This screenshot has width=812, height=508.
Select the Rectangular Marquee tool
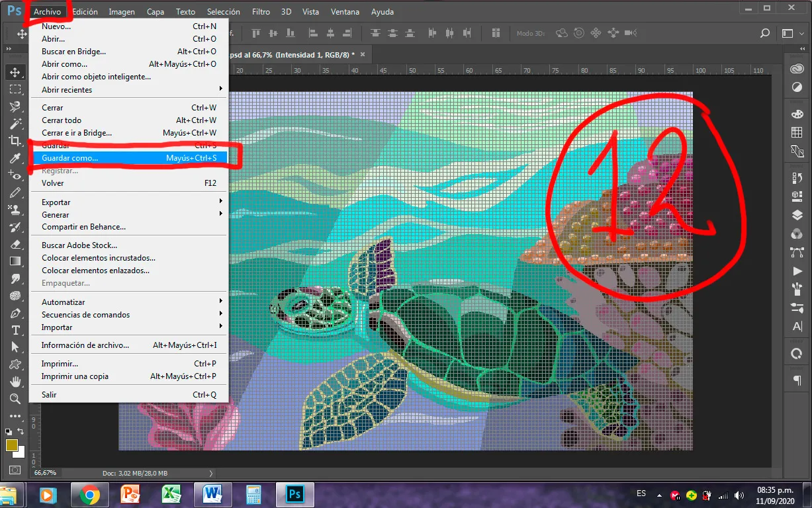15,89
